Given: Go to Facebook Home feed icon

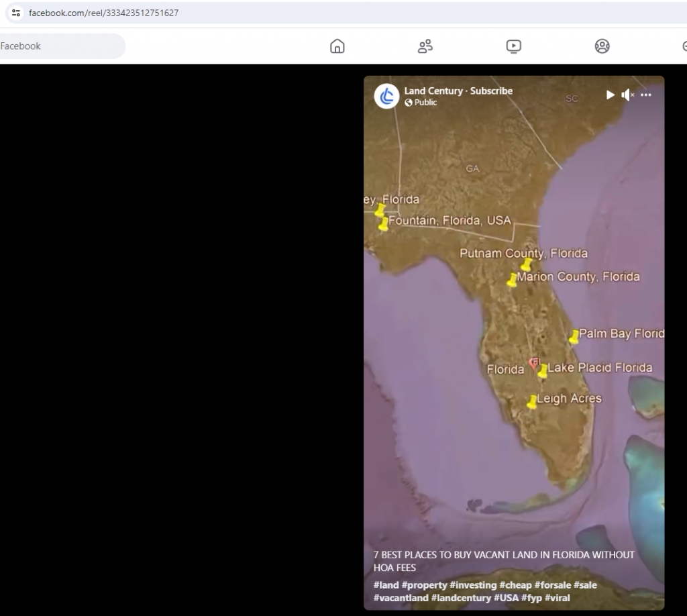Looking at the screenshot, I should 337,46.
